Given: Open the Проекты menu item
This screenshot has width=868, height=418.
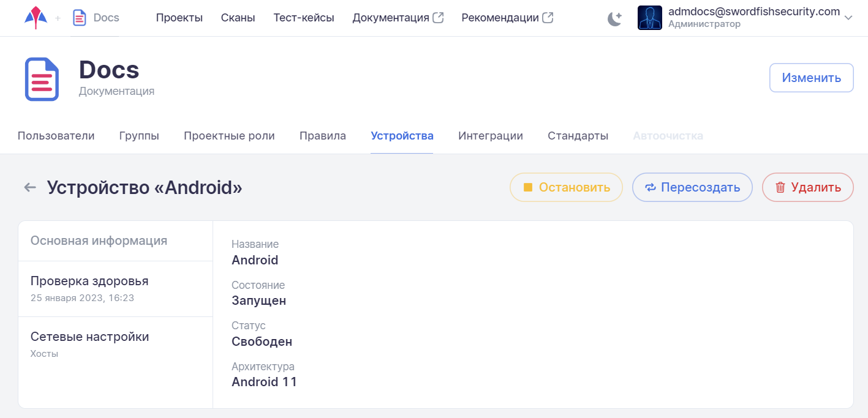Looking at the screenshot, I should point(179,18).
